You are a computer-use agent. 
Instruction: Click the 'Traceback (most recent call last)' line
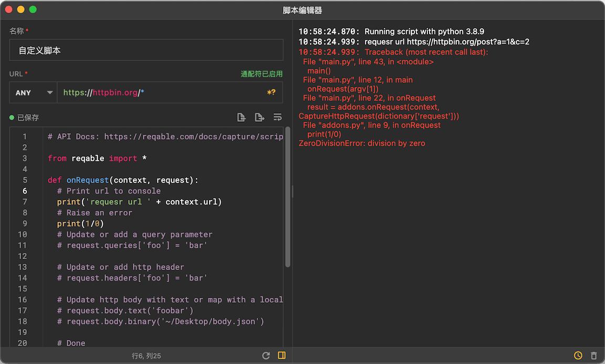tap(393, 52)
